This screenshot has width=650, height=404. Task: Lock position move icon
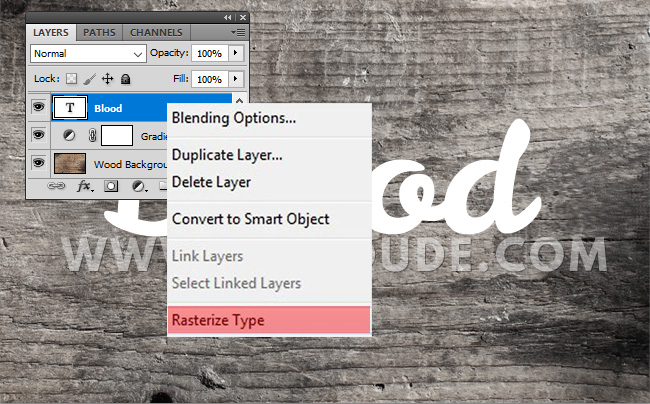tap(107, 79)
